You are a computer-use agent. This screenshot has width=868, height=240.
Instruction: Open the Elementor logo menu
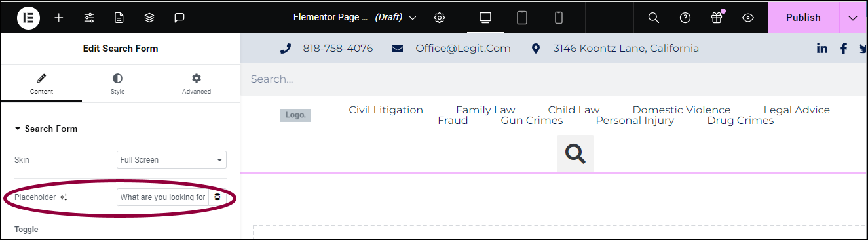click(29, 18)
